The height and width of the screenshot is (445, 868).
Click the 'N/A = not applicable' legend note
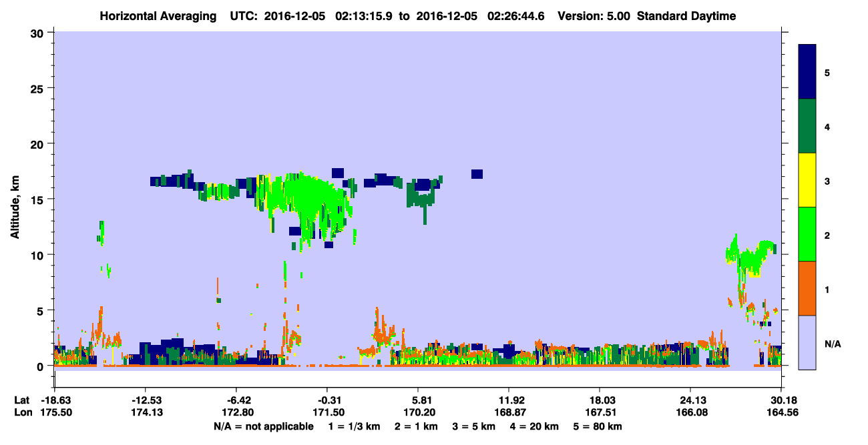point(263,426)
